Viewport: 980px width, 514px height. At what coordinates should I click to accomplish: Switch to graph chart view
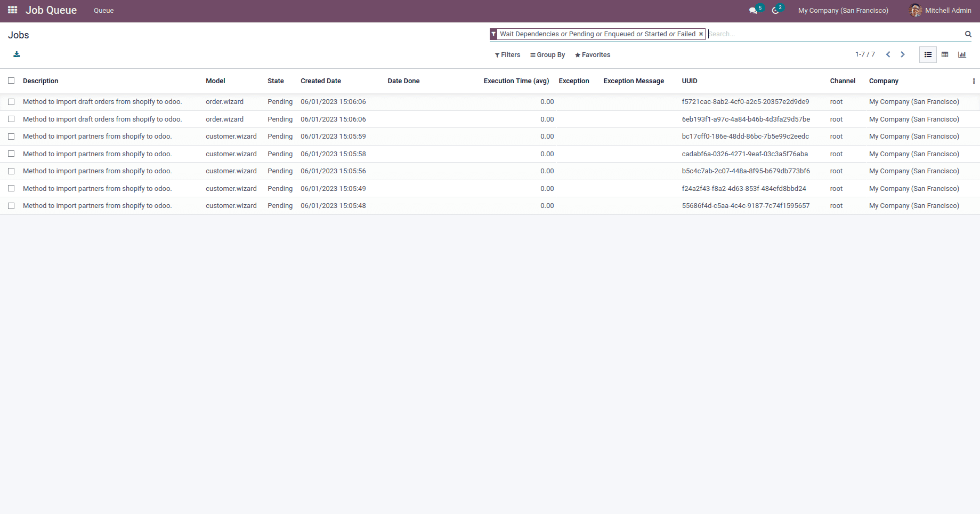click(x=962, y=54)
